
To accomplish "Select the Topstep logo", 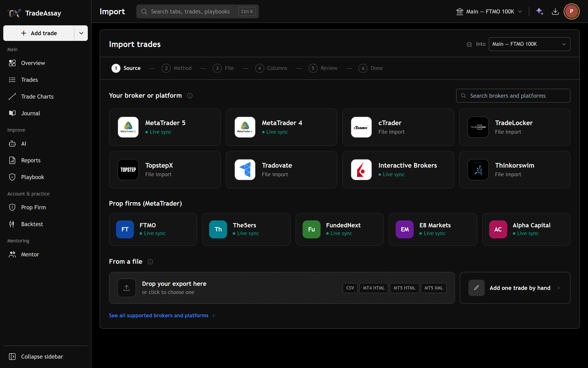I will [x=128, y=170].
